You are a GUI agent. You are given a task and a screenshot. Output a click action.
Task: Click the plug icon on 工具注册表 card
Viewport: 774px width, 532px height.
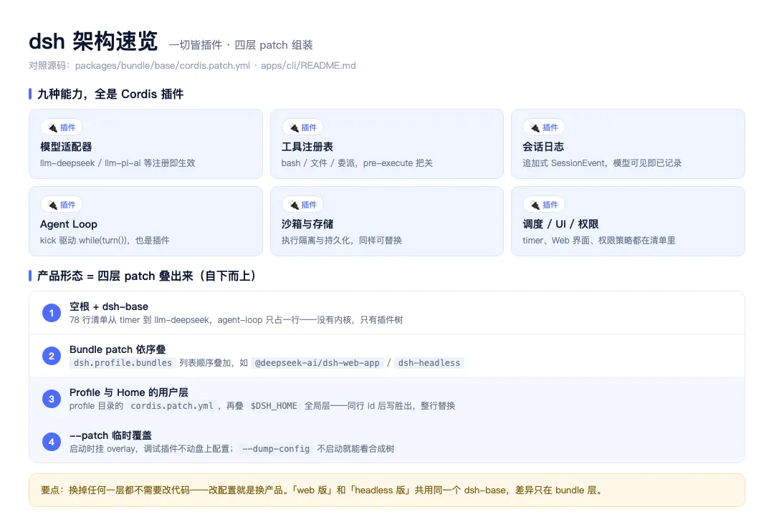pos(294,127)
